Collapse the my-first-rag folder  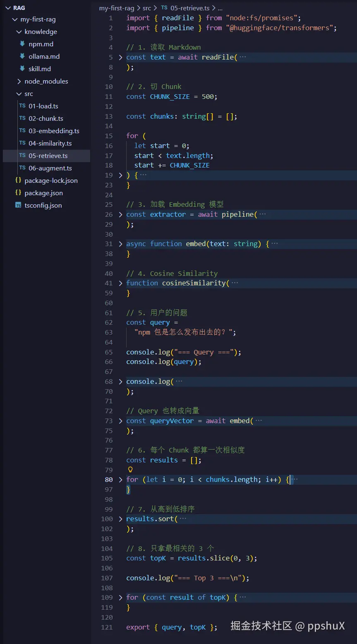(15, 19)
